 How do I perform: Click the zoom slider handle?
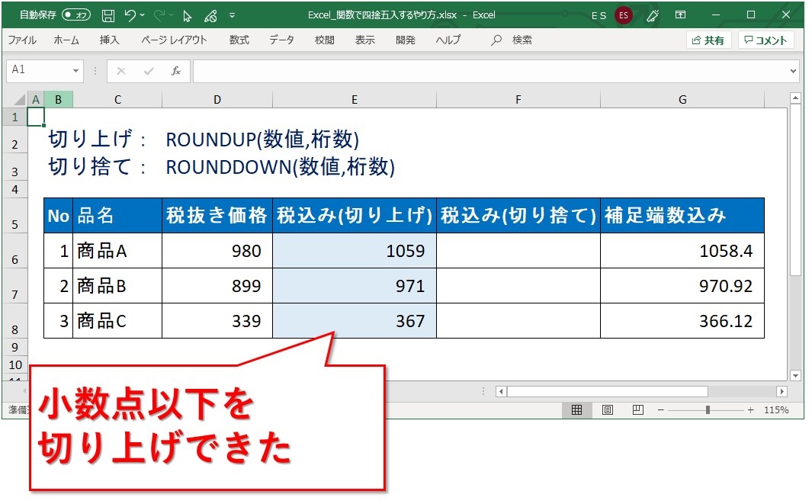point(708,410)
